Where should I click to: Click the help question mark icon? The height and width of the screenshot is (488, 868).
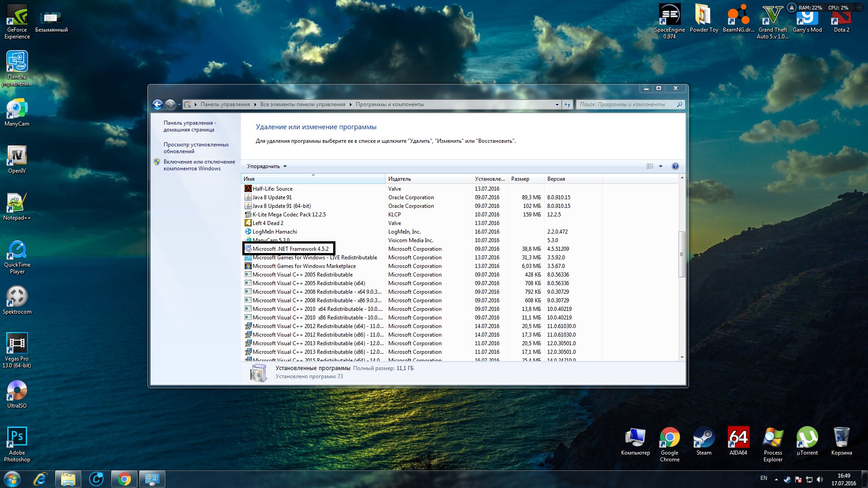(x=675, y=166)
